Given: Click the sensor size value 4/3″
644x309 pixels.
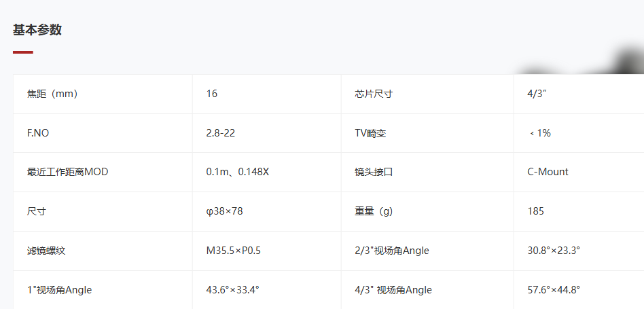Looking at the screenshot, I should tap(537, 94).
